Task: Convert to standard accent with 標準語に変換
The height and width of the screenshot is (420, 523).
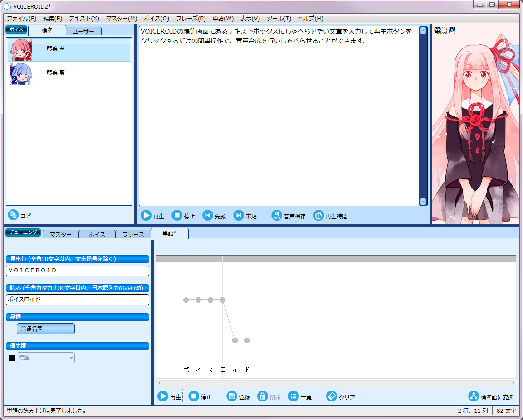Action: [x=491, y=396]
